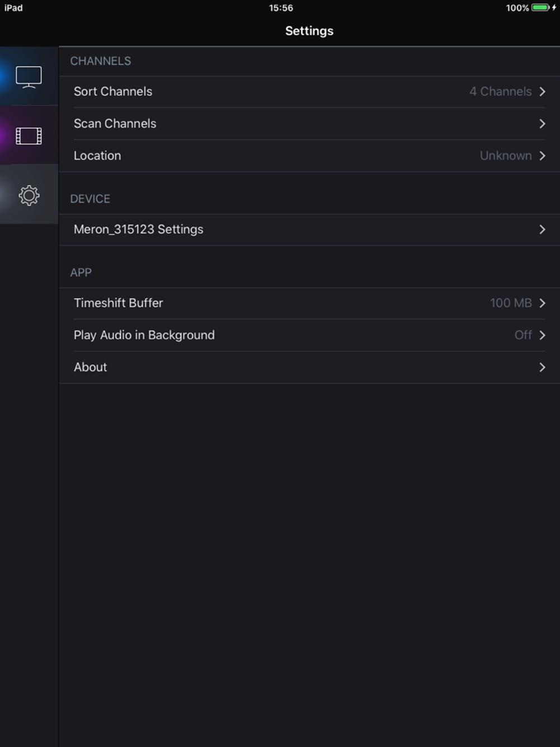Click the About row chevron
This screenshot has width=560, height=747.
(542, 367)
